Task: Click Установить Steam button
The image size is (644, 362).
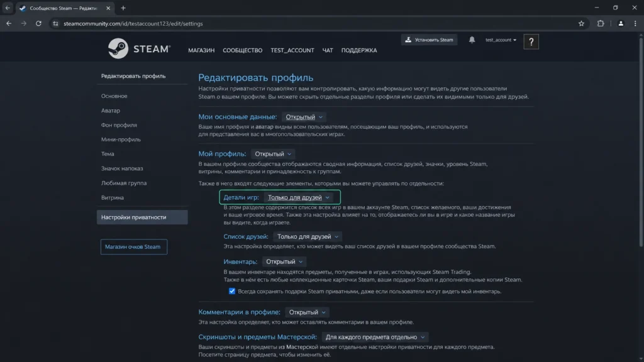Action: (429, 40)
